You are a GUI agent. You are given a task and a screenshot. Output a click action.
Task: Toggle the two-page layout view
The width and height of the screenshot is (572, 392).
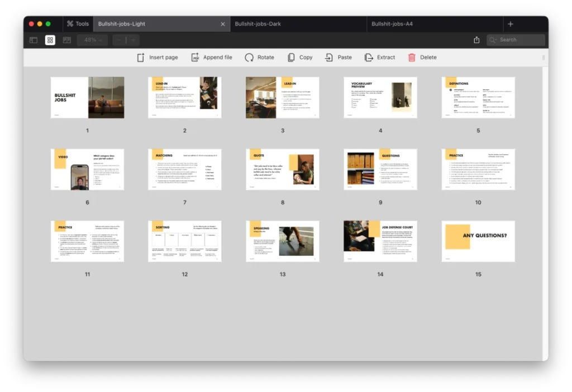67,40
